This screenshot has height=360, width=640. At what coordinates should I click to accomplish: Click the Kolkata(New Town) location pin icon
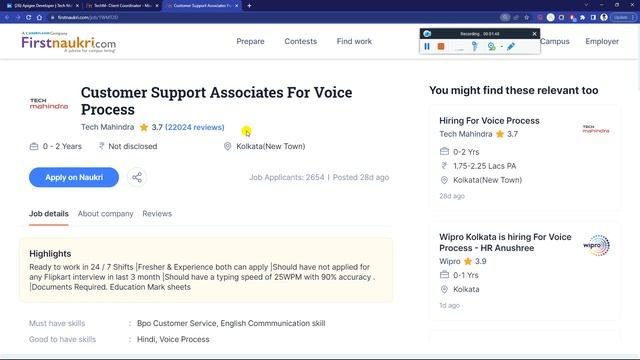point(227,146)
